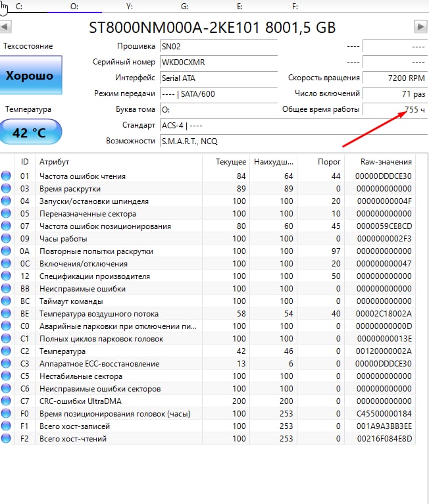The width and height of the screenshot is (429, 504).
Task: Click status circle for Повторные попытки раскрутки
Action: pyautogui.click(x=6, y=251)
